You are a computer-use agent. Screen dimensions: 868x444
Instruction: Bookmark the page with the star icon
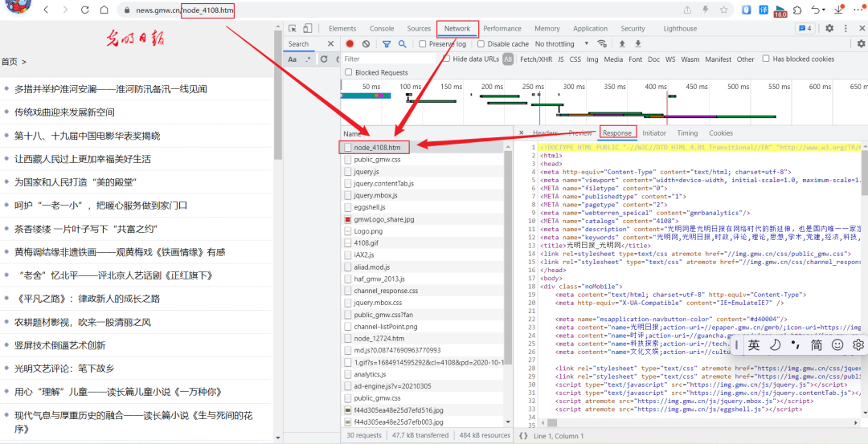coord(723,10)
